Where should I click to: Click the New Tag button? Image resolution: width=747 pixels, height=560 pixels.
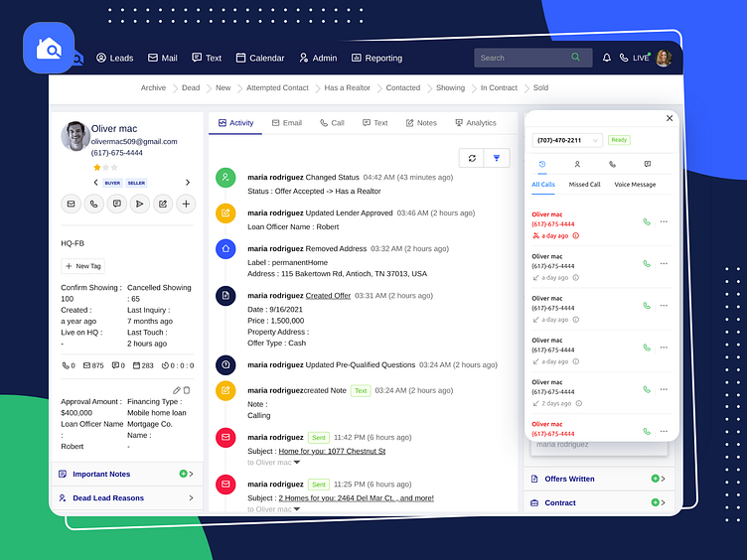tap(82, 266)
